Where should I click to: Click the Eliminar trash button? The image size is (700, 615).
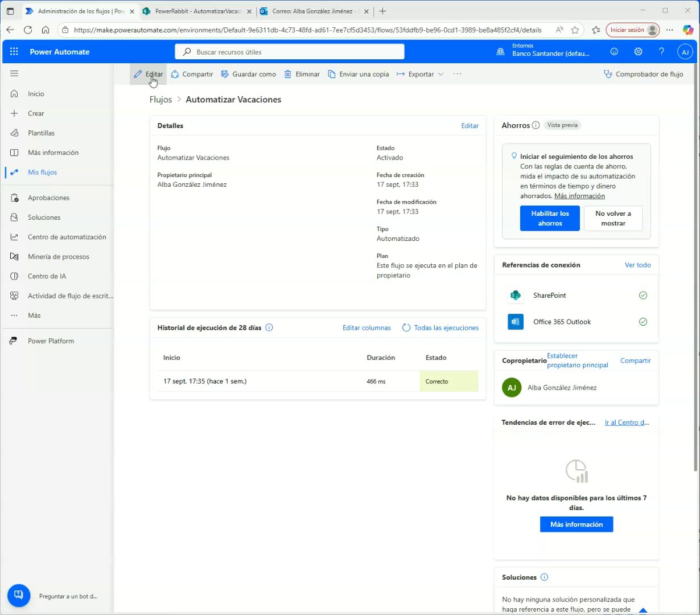(x=302, y=74)
